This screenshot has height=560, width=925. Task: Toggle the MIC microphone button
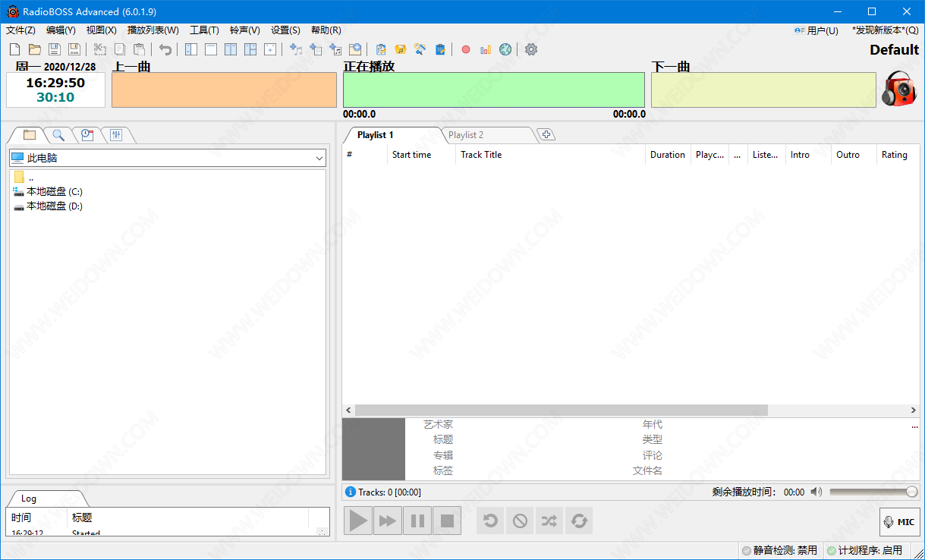click(900, 521)
